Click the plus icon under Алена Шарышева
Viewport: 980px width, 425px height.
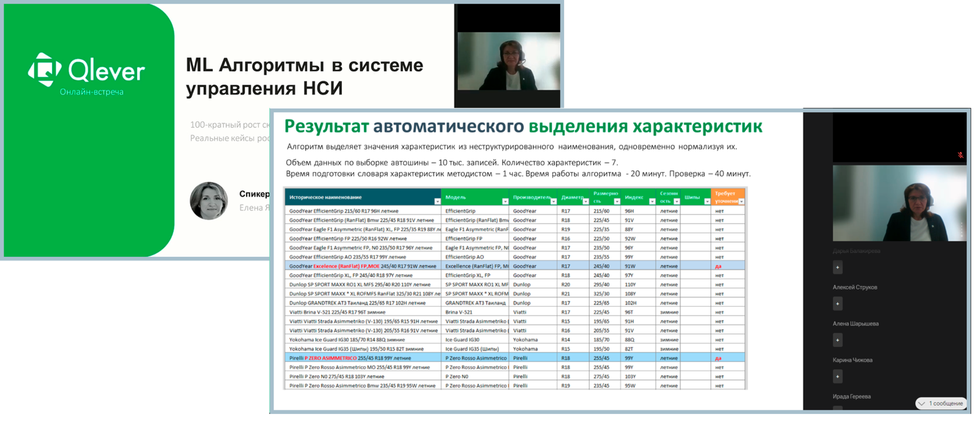point(838,340)
